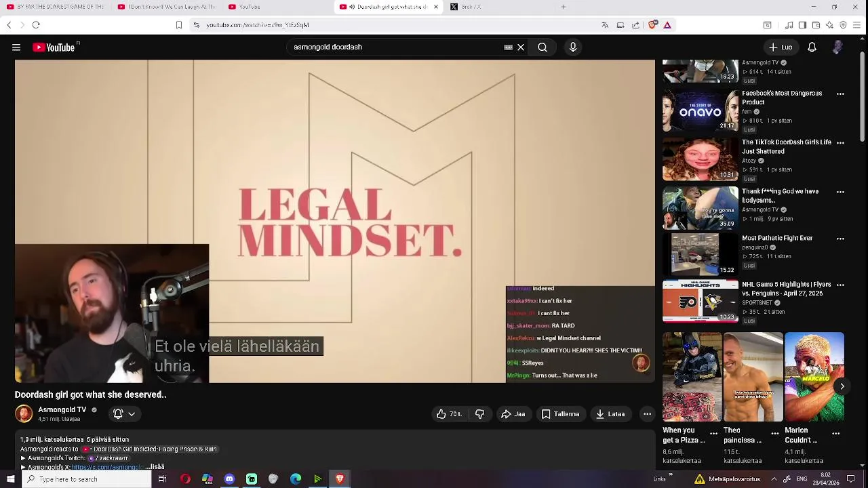
Task: Open Microsoft Edge from the taskbar
Action: (296, 479)
